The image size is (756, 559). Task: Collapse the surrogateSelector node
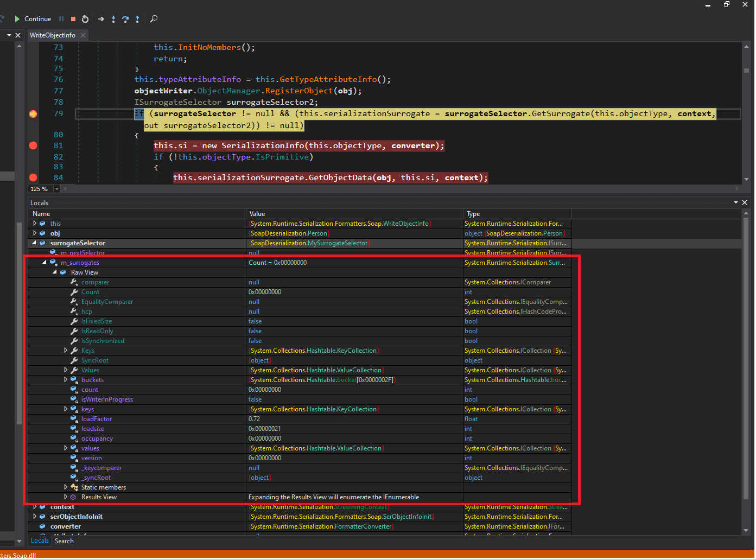click(35, 243)
